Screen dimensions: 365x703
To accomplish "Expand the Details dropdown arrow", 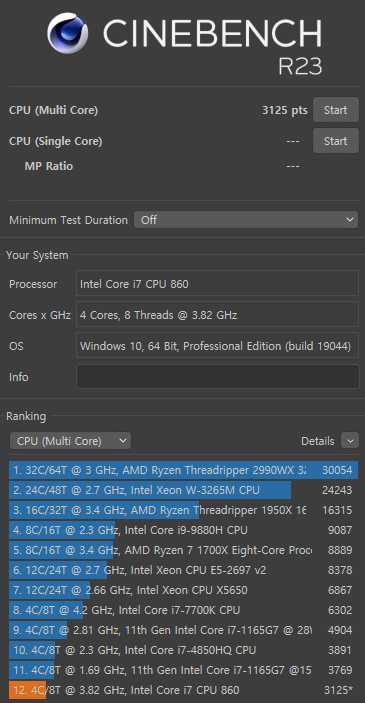I will click(x=350, y=441).
